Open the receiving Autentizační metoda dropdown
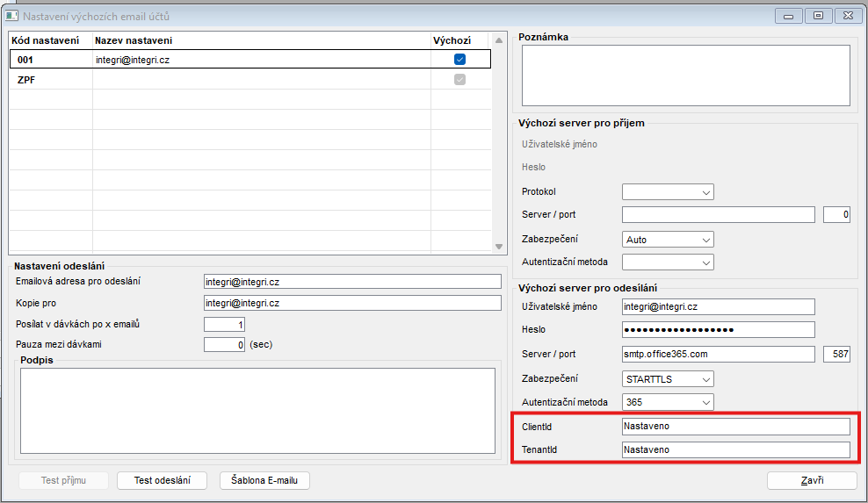Viewport: 868px width, 503px height. click(x=668, y=262)
